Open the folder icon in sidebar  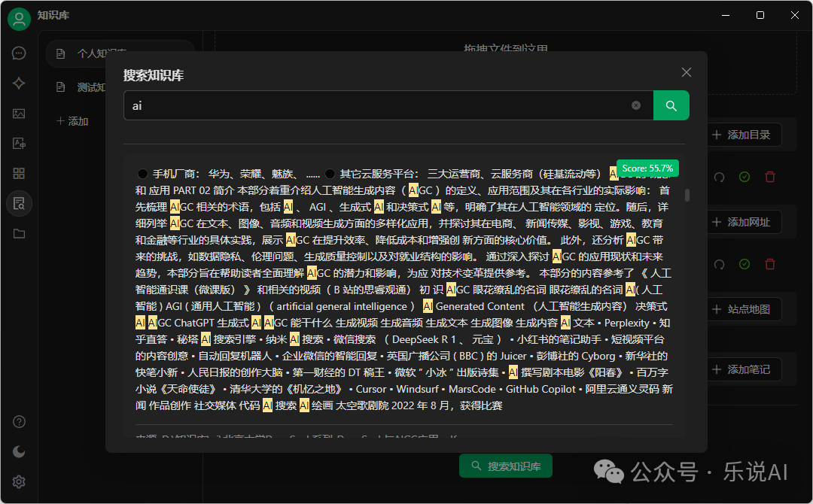[19, 234]
